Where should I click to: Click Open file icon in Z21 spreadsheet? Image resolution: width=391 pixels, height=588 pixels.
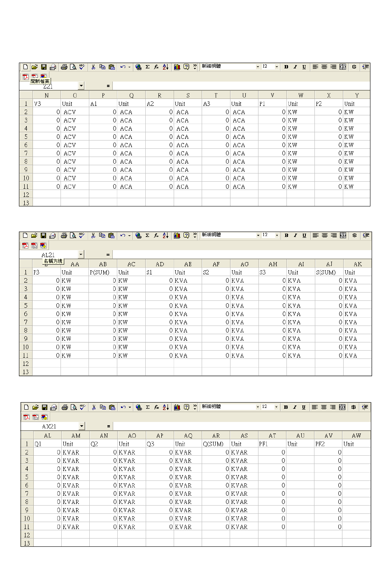click(x=35, y=67)
